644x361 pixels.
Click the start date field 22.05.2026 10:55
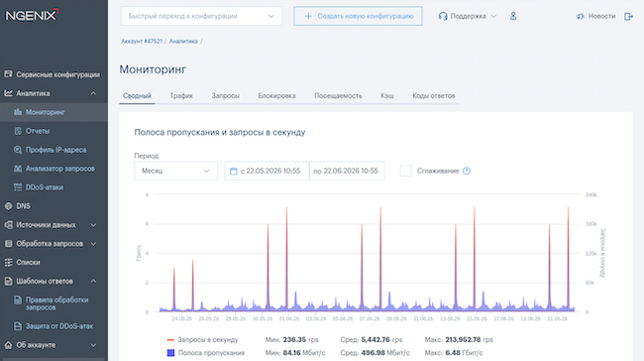pos(267,171)
